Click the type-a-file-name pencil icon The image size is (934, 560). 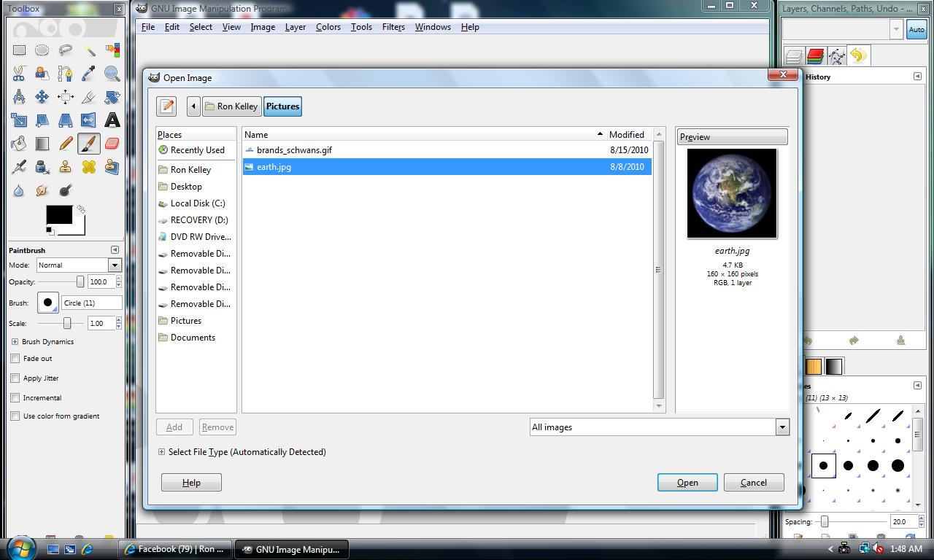[x=166, y=106]
